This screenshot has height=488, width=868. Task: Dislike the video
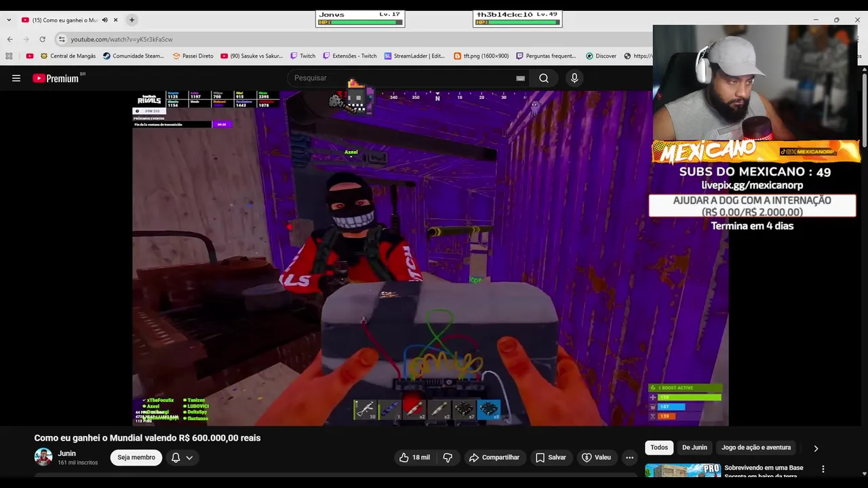click(448, 457)
